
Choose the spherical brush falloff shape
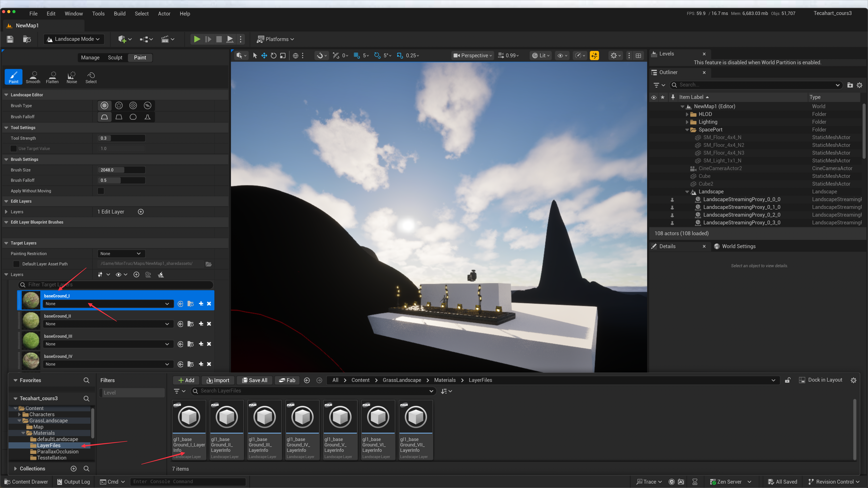coord(133,117)
